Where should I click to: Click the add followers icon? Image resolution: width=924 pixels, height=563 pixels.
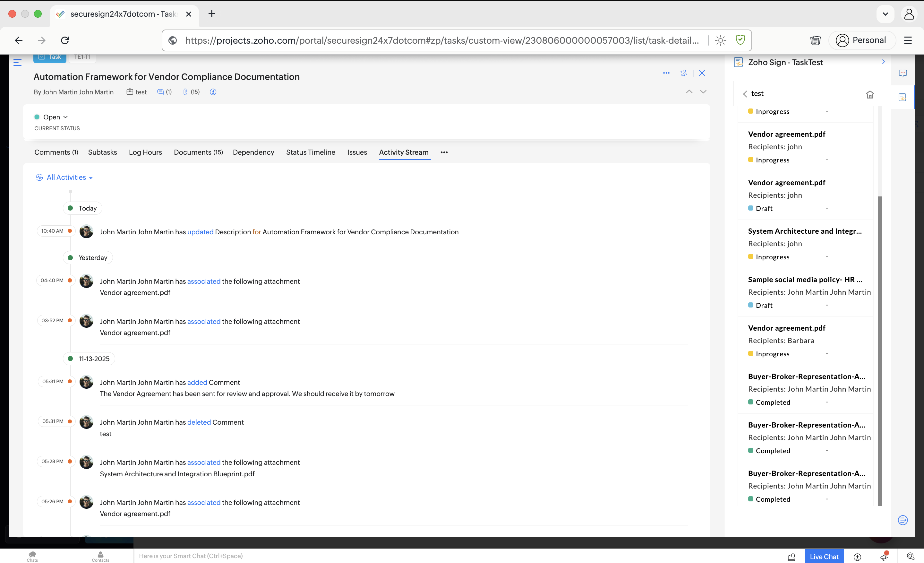coord(684,73)
